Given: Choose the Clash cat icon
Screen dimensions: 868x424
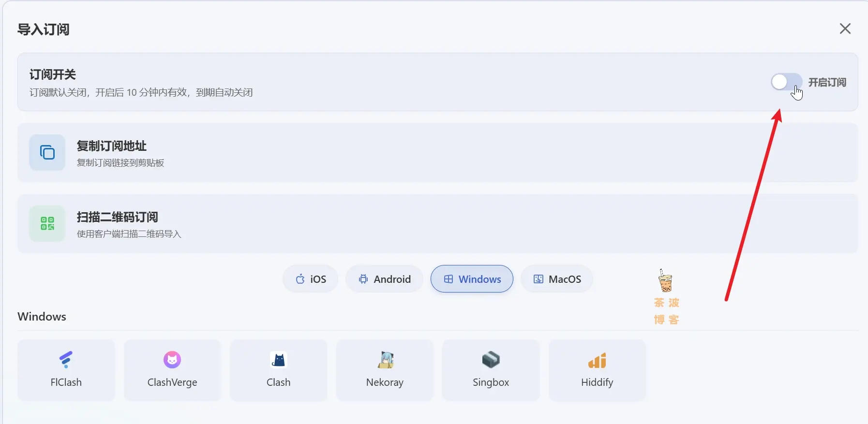Looking at the screenshot, I should coord(278,360).
